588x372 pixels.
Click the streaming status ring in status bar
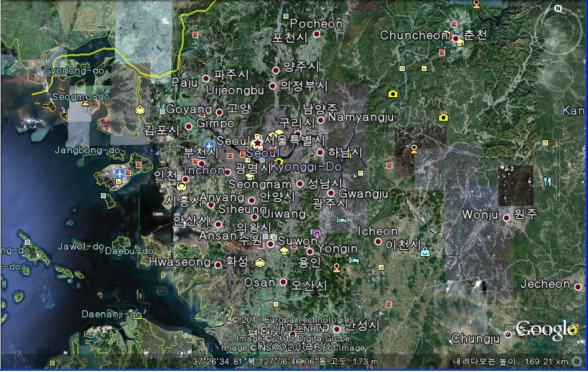click(577, 361)
